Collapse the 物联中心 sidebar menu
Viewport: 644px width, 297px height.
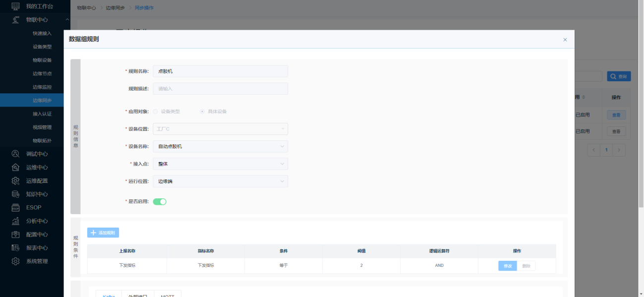click(66, 20)
